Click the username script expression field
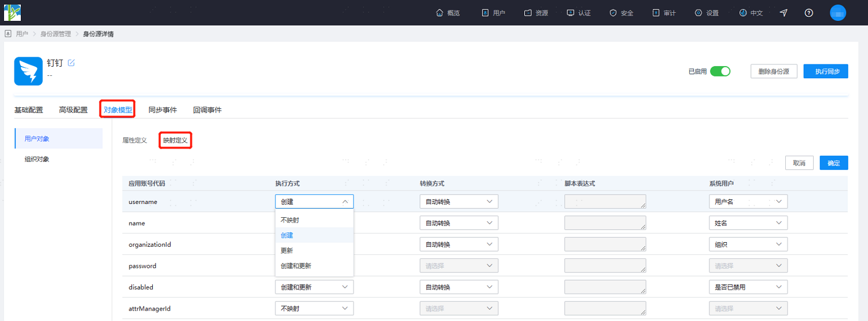Image resolution: width=868 pixels, height=321 pixels. 605,202
